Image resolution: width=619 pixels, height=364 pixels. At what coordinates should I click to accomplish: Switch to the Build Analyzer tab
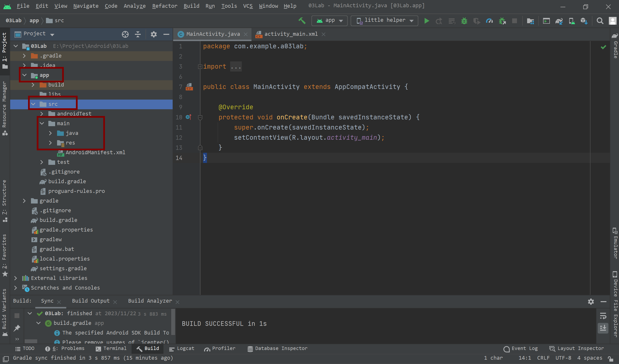click(x=150, y=301)
